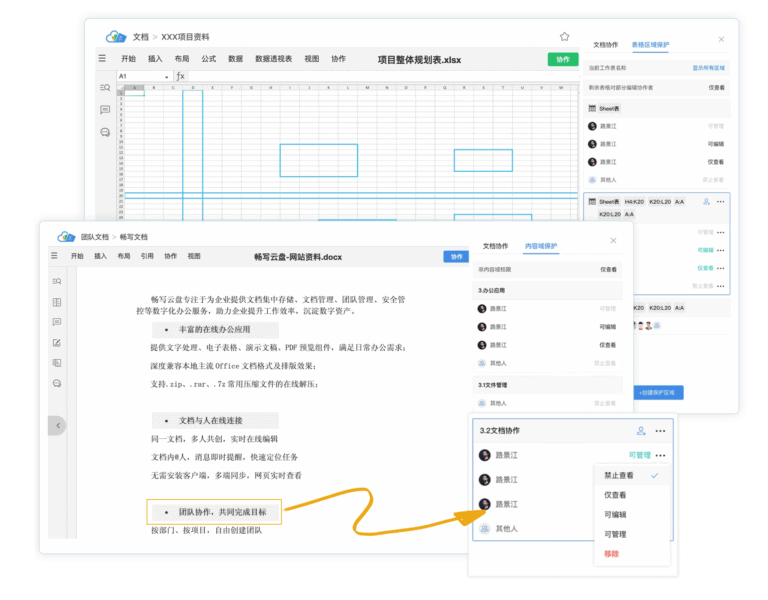Viewport: 768px width, 600px height.
Task: Open the 数据透视表 menu in the spreadsheet
Action: pos(273,59)
